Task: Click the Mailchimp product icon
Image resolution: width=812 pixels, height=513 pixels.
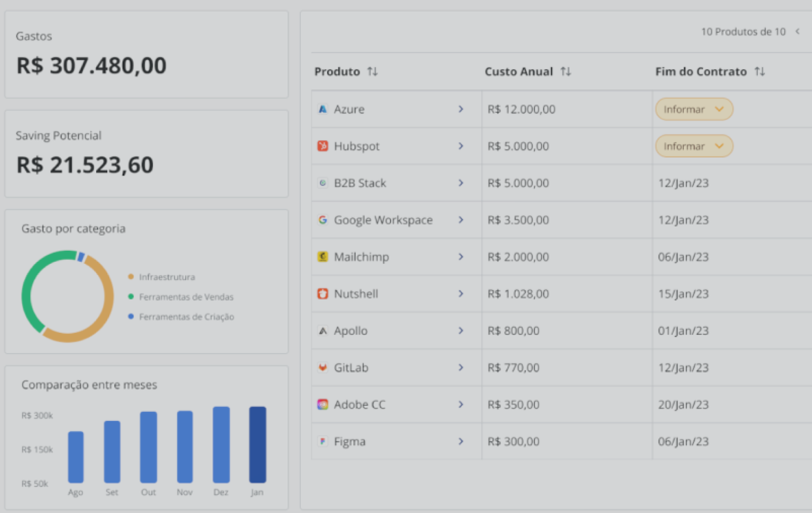Action: point(323,256)
